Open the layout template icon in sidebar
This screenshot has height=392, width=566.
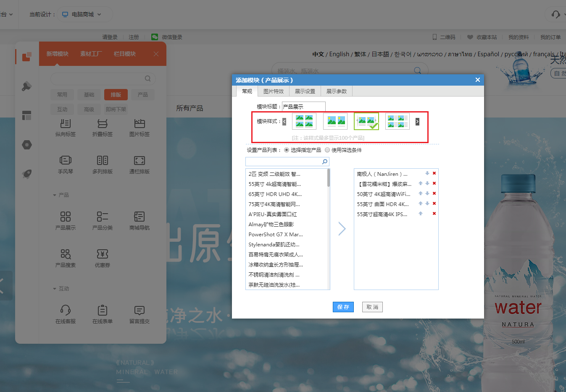tap(27, 115)
